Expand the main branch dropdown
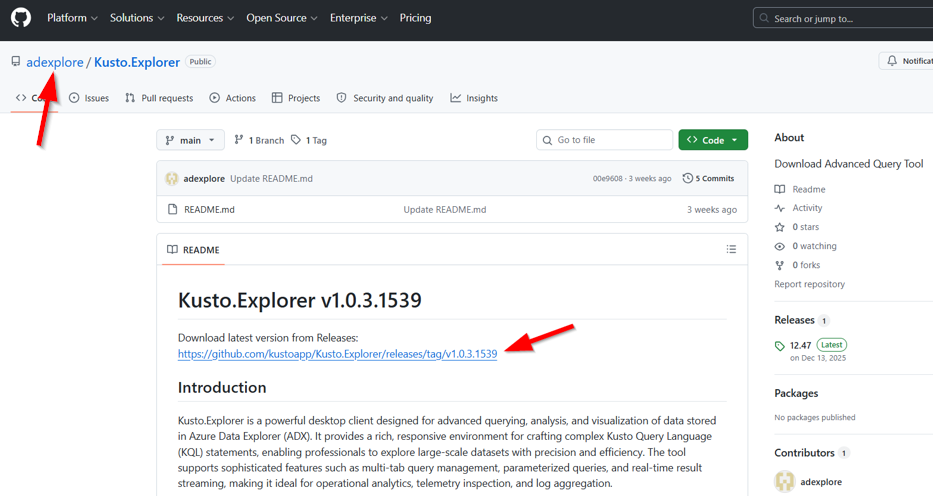Viewport: 933px width, 496px height. (190, 140)
